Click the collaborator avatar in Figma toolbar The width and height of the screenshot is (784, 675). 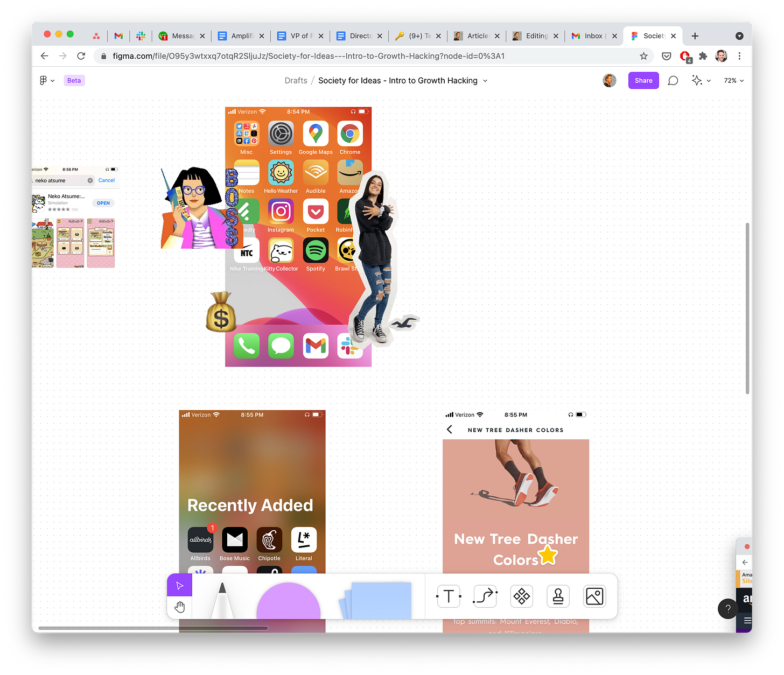(610, 81)
